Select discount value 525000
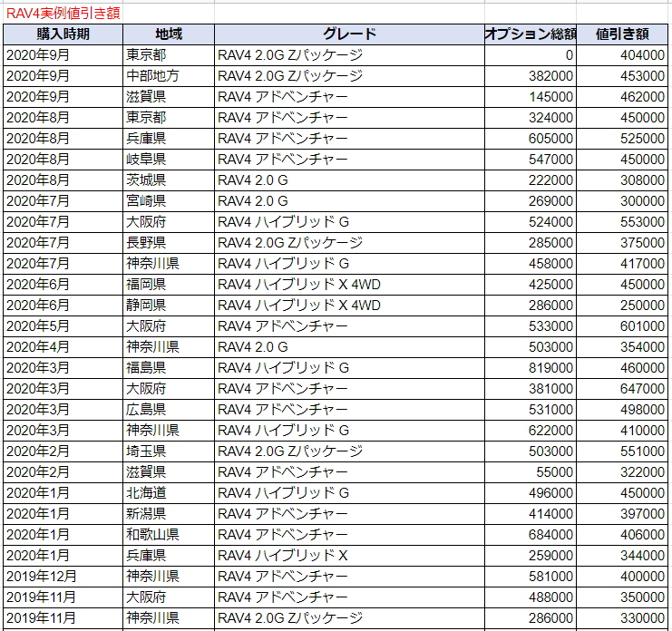The height and width of the screenshot is (631, 672). pos(622,139)
